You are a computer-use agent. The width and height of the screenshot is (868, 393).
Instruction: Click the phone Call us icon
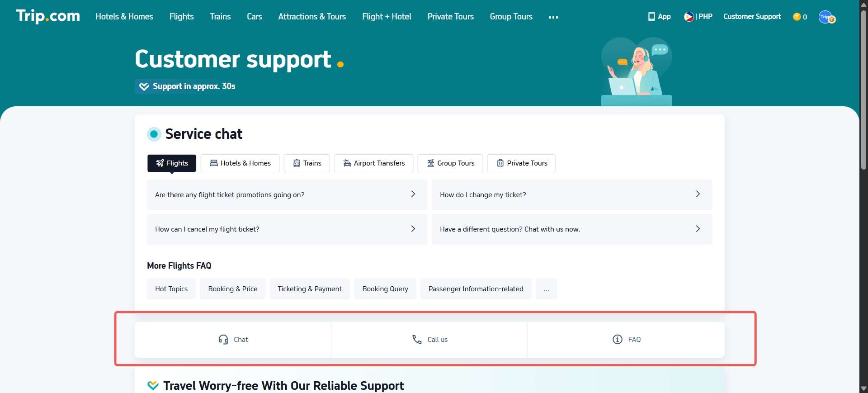click(x=417, y=340)
